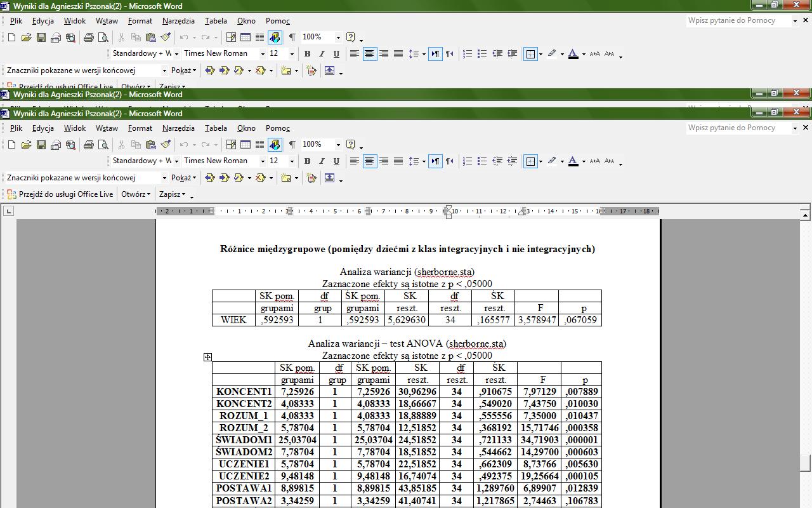This screenshot has width=812, height=508.
Task: Click the Copy icon in front Word window
Action: click(136, 145)
